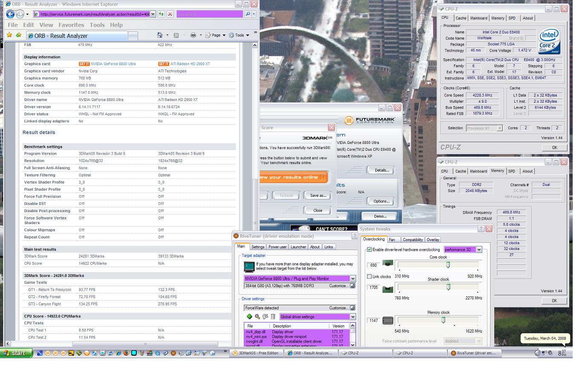The width and height of the screenshot is (588, 368).
Task: Click the GPU core chip icon beside 690
Action: (x=387, y=264)
